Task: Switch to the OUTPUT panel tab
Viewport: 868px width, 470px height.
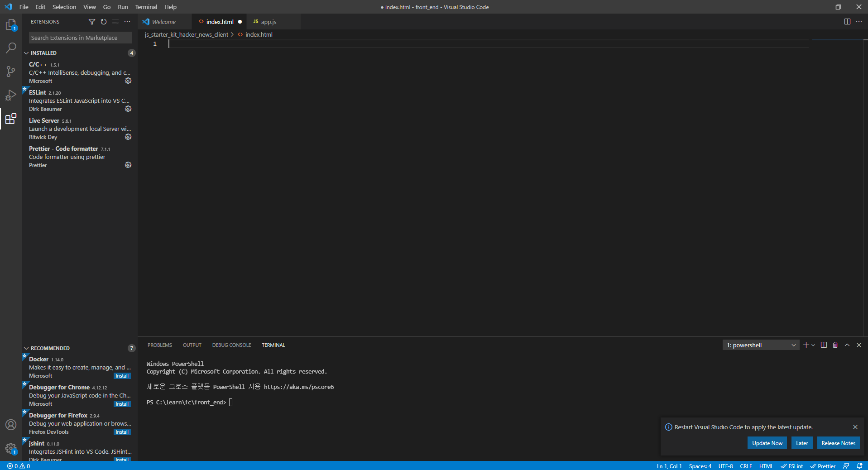Action: (192, 345)
